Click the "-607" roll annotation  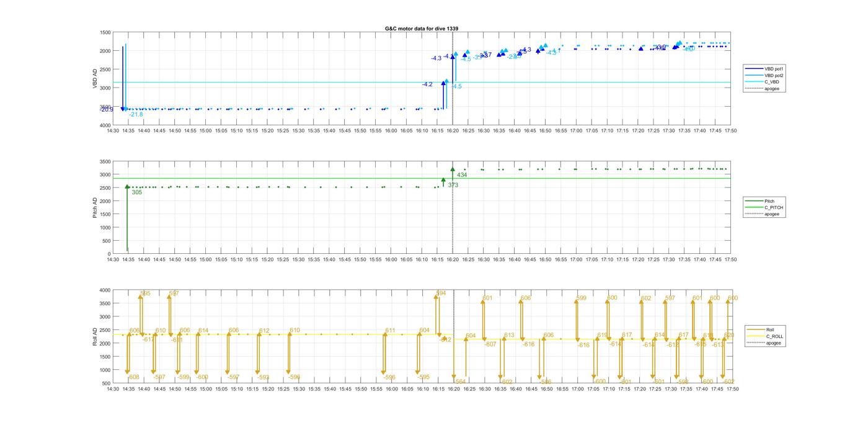click(490, 344)
